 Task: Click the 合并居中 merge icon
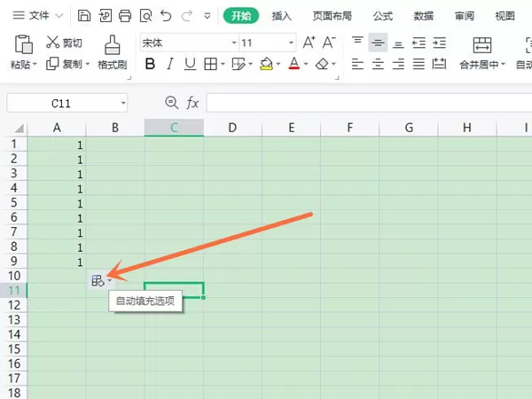[x=482, y=44]
